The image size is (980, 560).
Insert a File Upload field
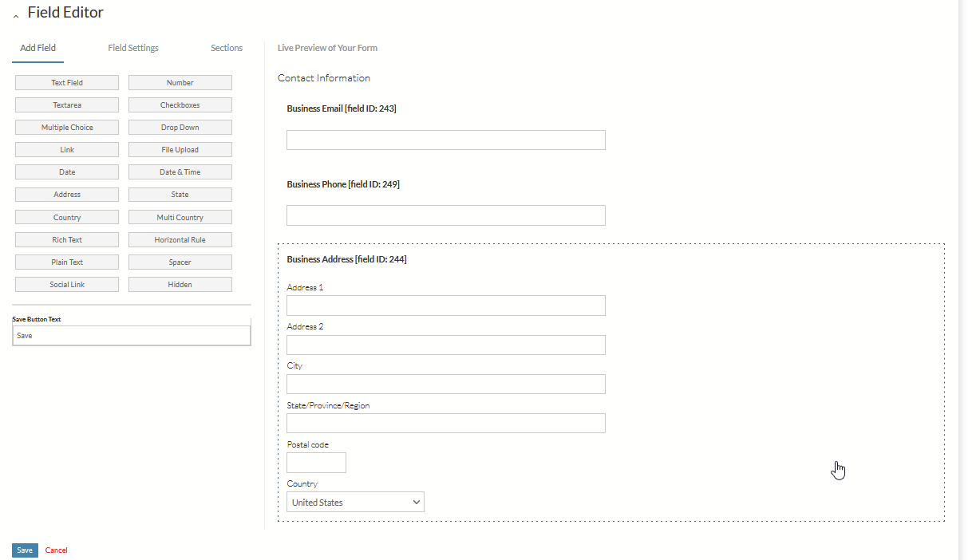[x=180, y=150]
